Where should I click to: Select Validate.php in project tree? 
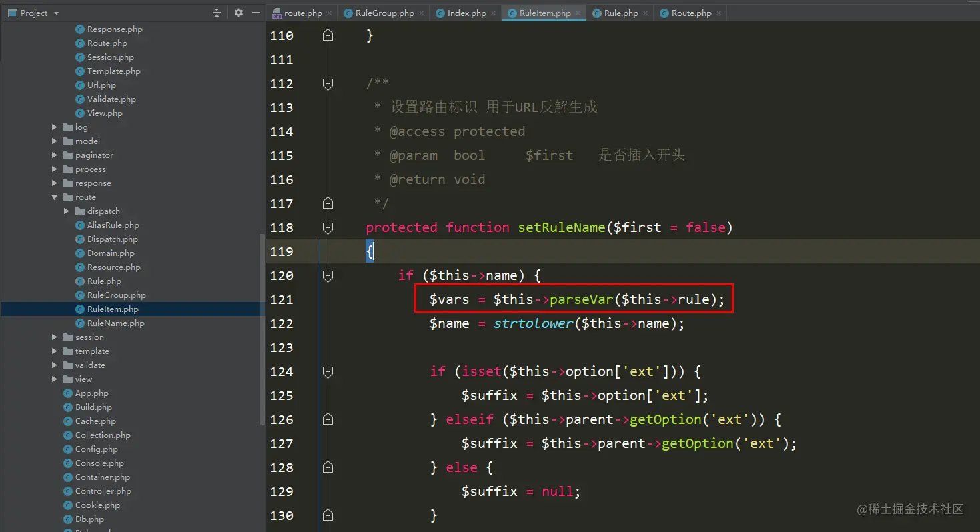point(111,99)
